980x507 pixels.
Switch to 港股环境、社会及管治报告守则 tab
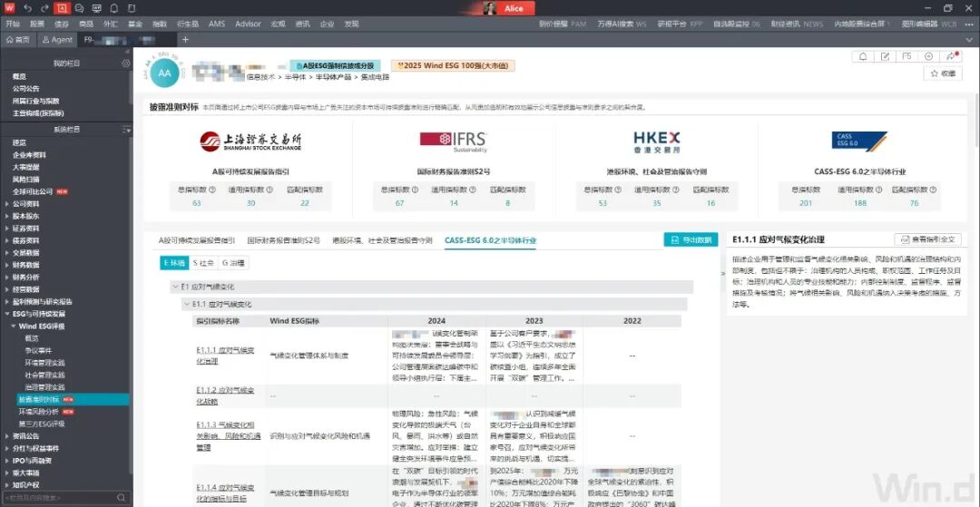382,239
